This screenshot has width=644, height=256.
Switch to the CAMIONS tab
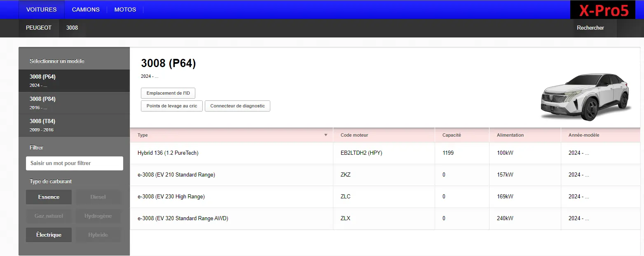pos(86,9)
